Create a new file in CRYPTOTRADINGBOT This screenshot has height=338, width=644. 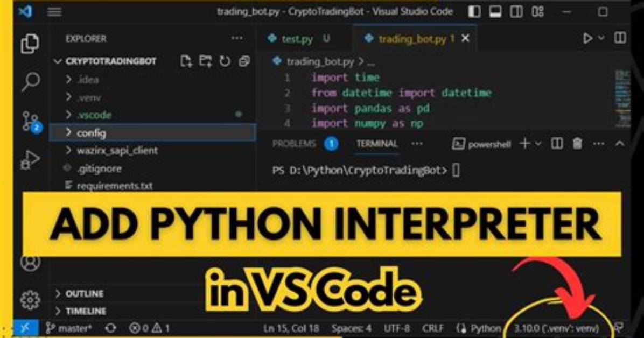tap(186, 61)
